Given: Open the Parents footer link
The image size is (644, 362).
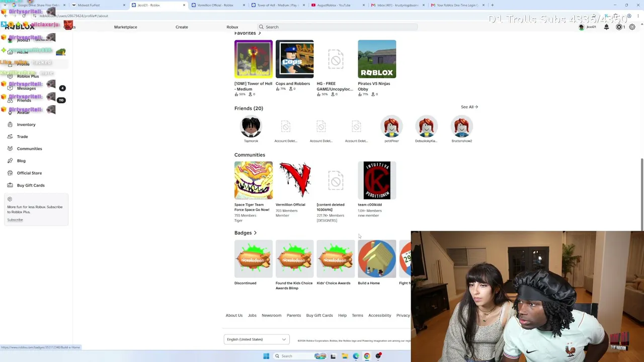Looking at the screenshot, I should coord(294,315).
